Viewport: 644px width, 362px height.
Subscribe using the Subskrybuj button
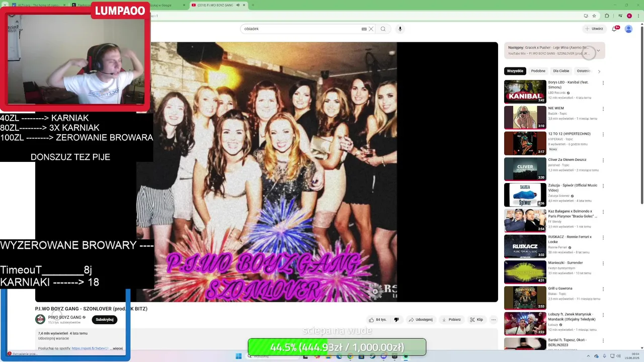(105, 320)
